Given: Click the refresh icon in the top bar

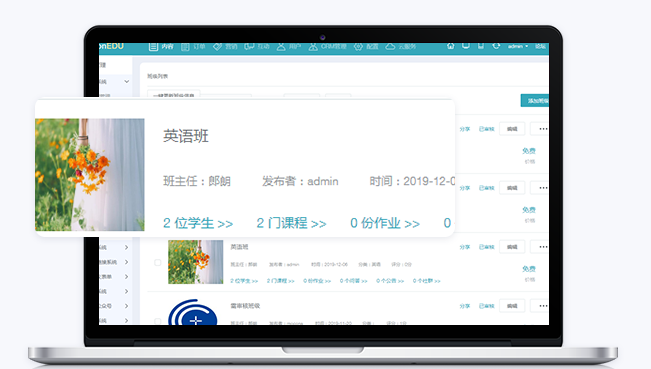Looking at the screenshot, I should point(496,46).
